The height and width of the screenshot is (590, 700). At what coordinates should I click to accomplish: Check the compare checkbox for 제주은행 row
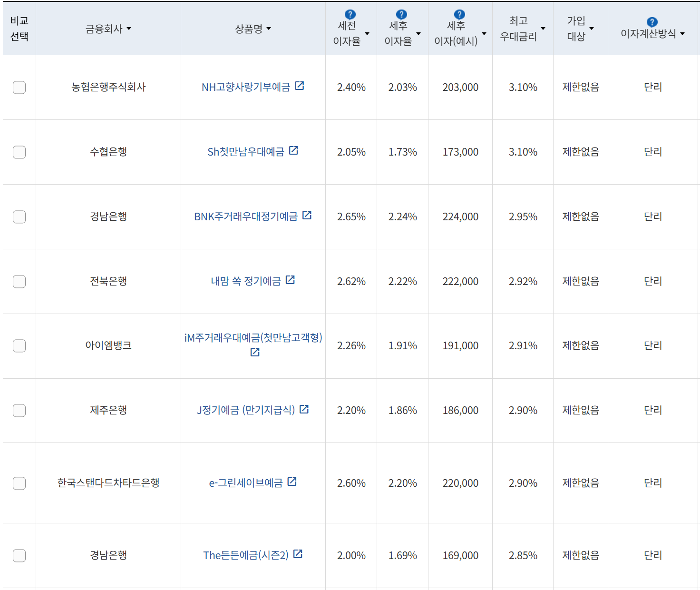click(19, 411)
